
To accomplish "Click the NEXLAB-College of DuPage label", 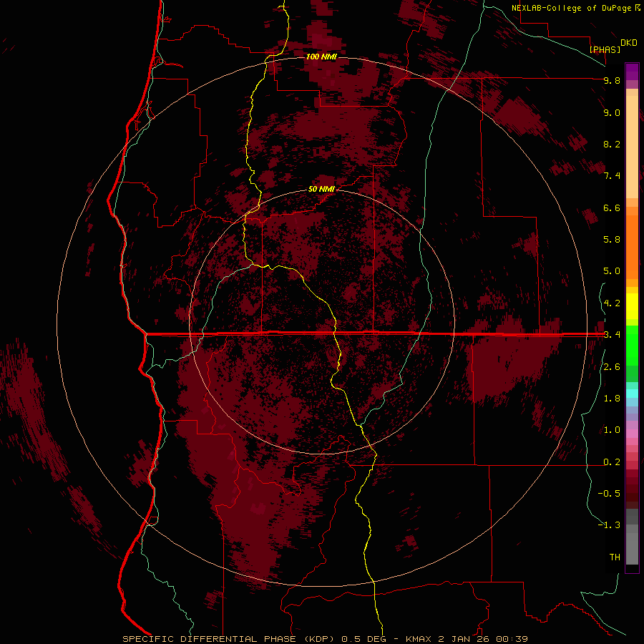I will [x=571, y=8].
